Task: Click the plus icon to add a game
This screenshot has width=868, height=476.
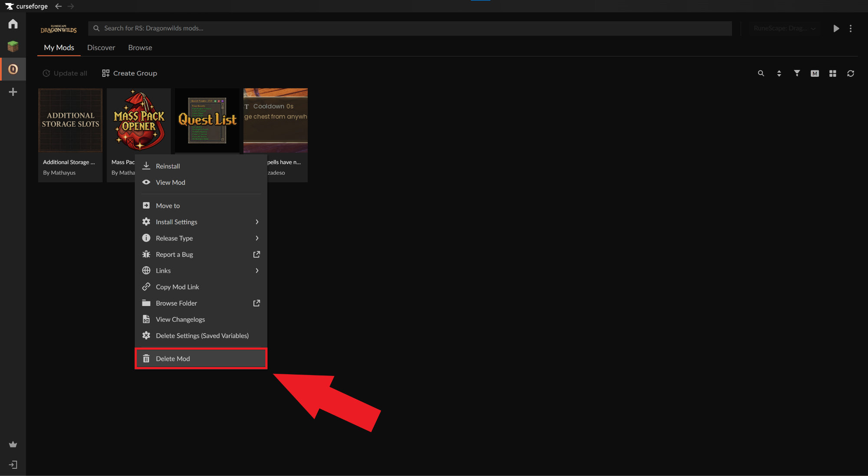Action: [x=13, y=92]
